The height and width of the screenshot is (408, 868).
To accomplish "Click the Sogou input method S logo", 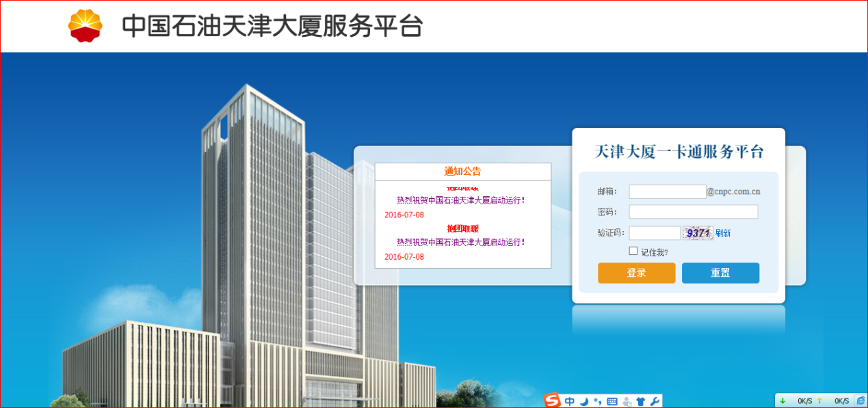I will (x=552, y=401).
